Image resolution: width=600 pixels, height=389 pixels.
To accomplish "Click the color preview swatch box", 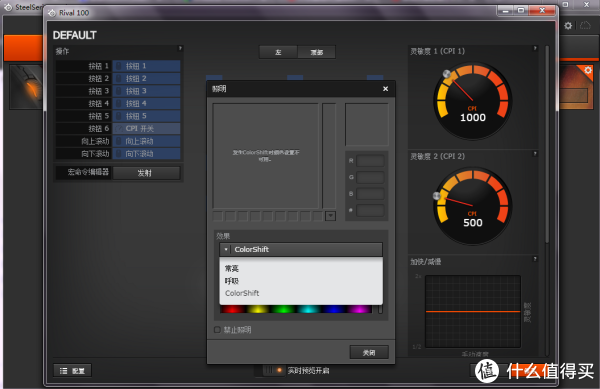I will pyautogui.click(x=367, y=125).
